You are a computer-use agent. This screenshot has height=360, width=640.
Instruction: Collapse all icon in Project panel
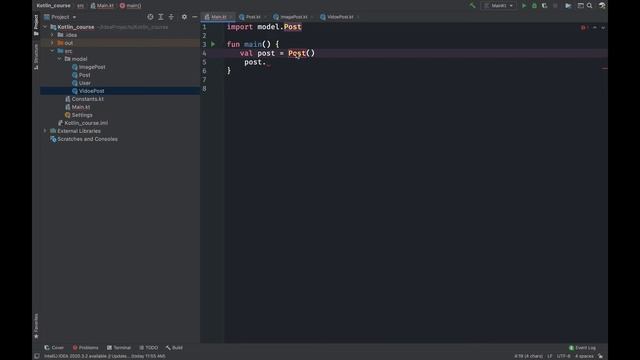pos(171,17)
